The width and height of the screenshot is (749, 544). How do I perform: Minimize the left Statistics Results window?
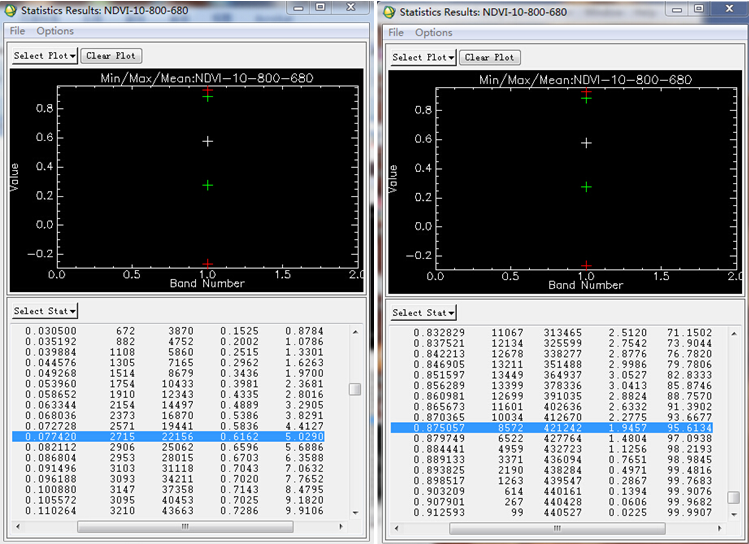click(x=296, y=7)
